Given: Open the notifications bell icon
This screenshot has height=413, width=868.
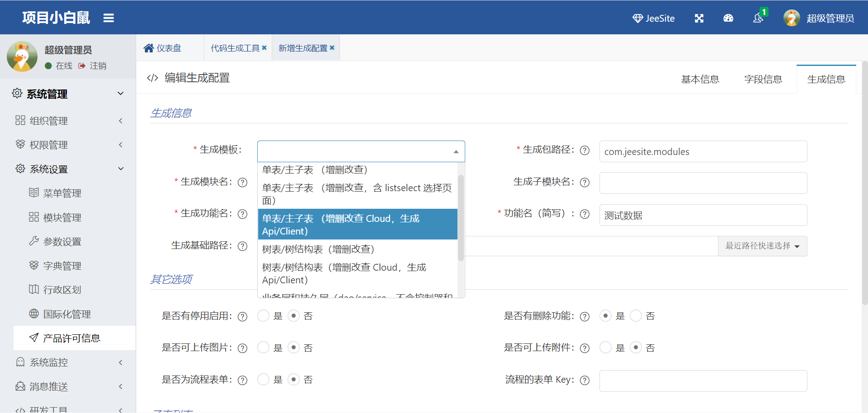Looking at the screenshot, I should [x=758, y=18].
